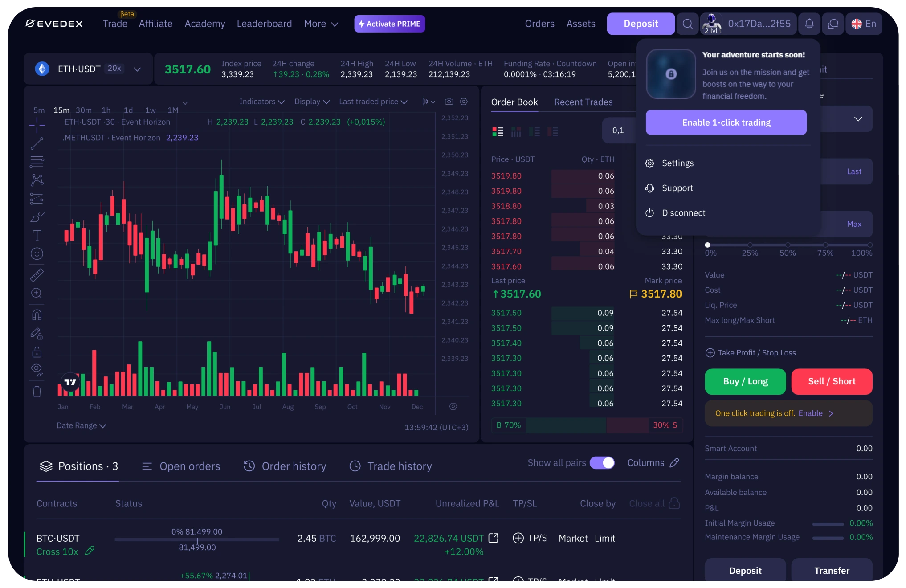This screenshot has height=588, width=906.
Task: Open the Order history tab
Action: (285, 466)
